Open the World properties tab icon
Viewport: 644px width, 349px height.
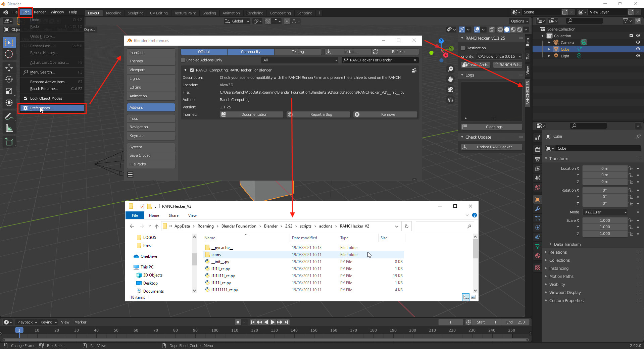pos(538,187)
